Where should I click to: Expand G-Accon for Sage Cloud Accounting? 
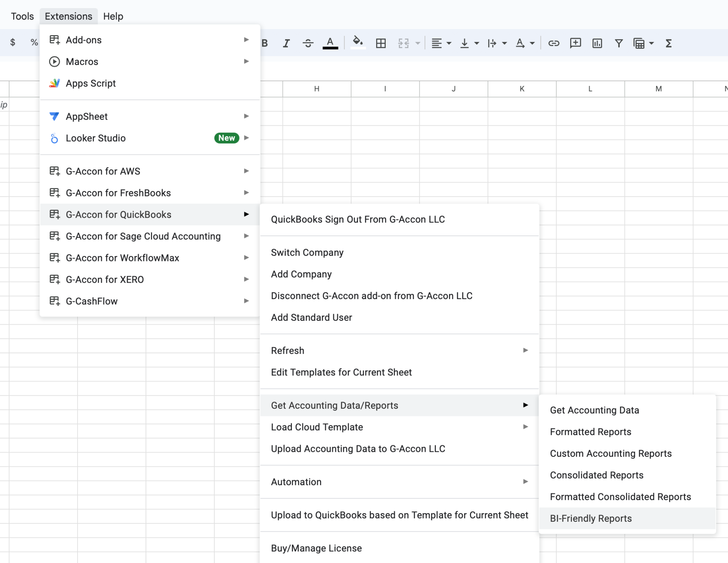(x=150, y=236)
